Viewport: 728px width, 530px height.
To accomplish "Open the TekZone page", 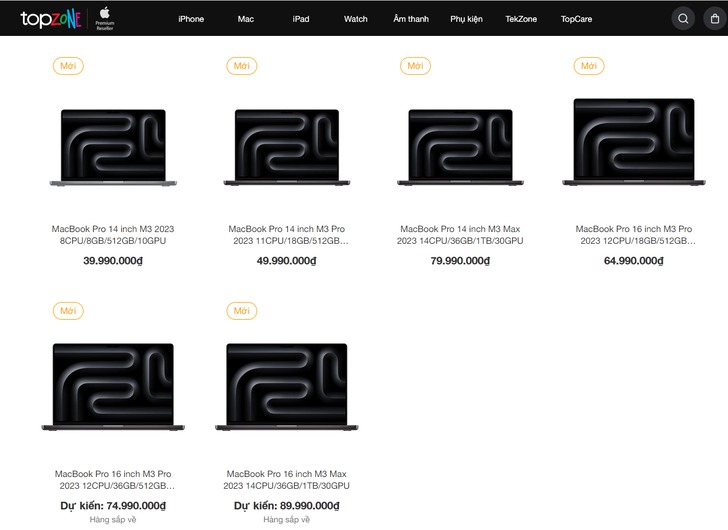I will (521, 19).
